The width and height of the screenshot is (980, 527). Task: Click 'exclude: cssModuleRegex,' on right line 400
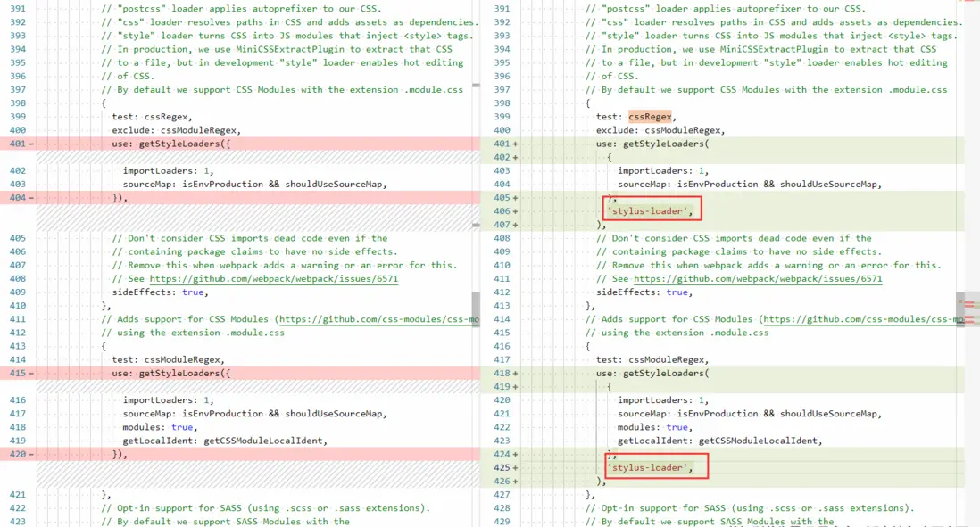click(x=660, y=130)
